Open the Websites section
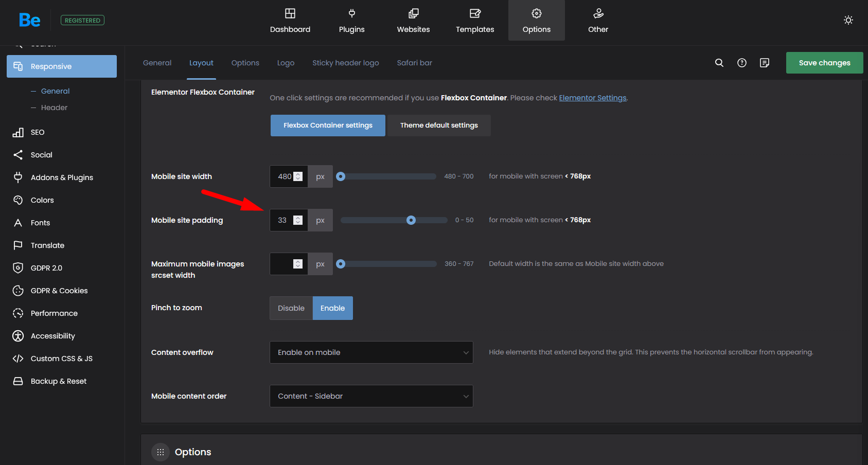This screenshot has height=465, width=868. click(x=413, y=21)
